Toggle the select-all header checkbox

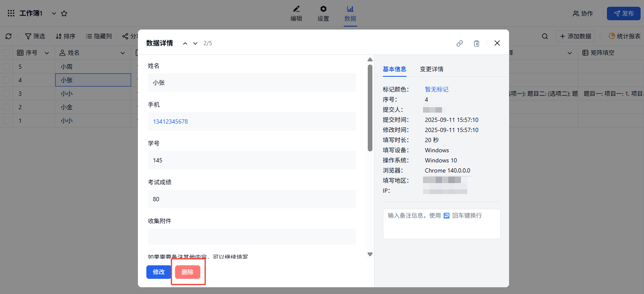coord(6,53)
